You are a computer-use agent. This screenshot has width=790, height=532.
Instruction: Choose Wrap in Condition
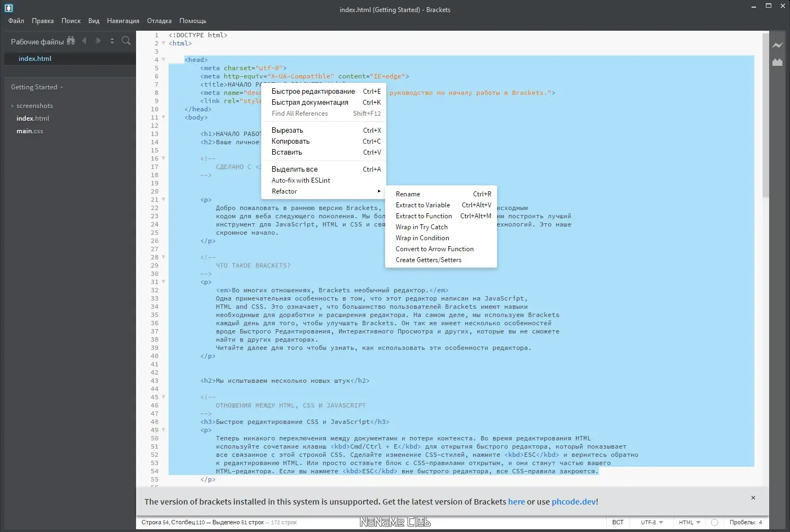point(441,238)
